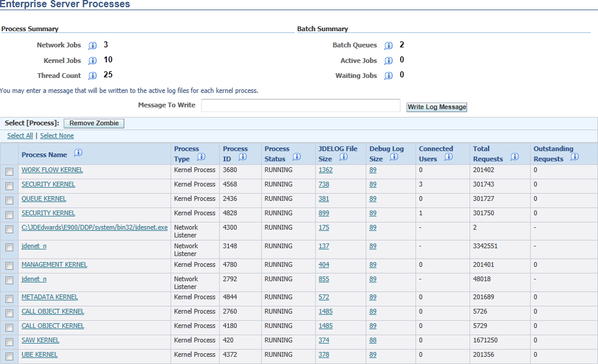The width and height of the screenshot is (598, 364).
Task: Tick checkbox for jdenet_n process 3148
Action: point(9,248)
